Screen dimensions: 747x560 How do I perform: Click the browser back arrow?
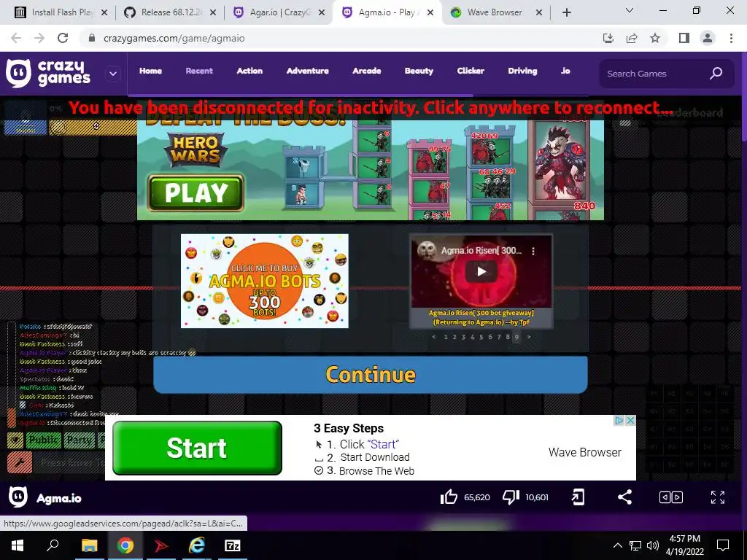point(16,38)
